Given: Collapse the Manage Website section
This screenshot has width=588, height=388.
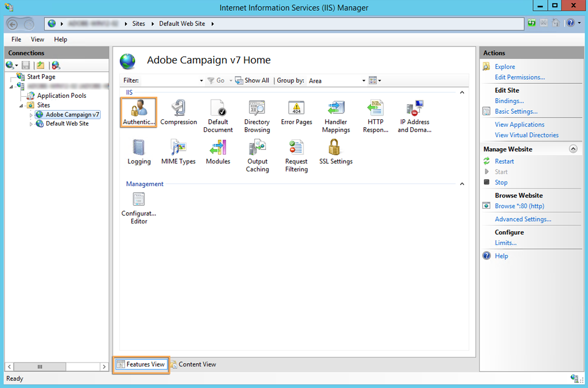Looking at the screenshot, I should click(x=573, y=149).
